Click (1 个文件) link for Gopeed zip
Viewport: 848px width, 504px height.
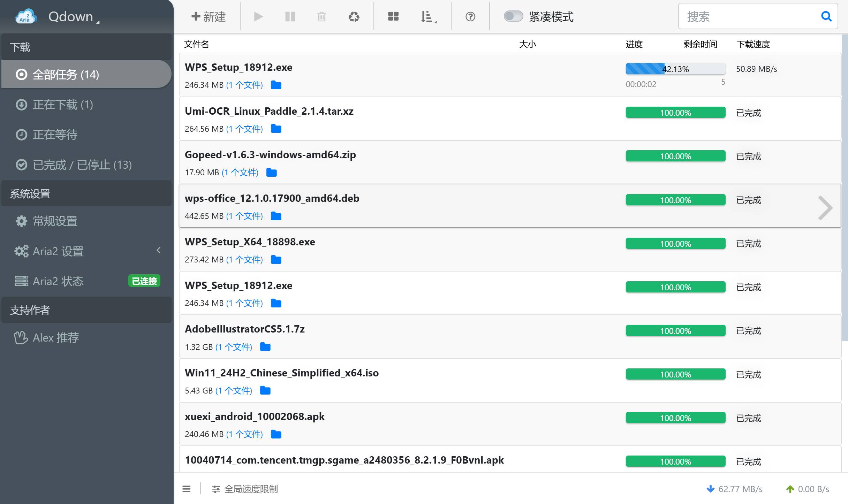pyautogui.click(x=240, y=172)
